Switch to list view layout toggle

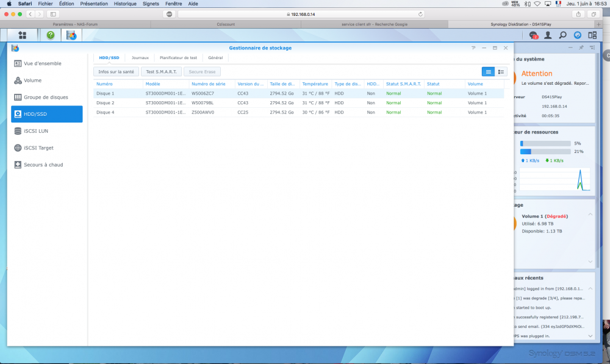[x=488, y=71]
